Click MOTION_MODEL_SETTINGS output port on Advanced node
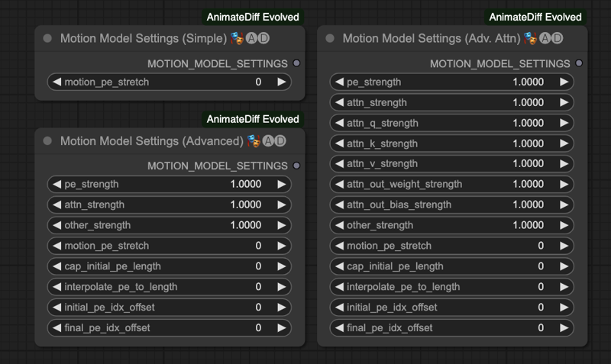611x364 pixels. pyautogui.click(x=296, y=166)
